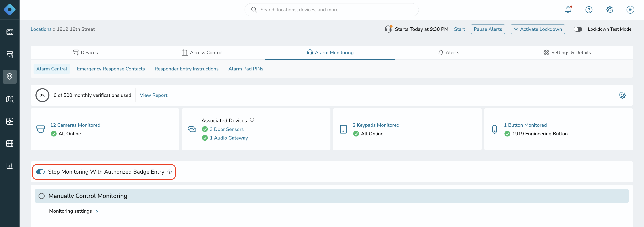Click Start monitoring link

click(x=459, y=29)
